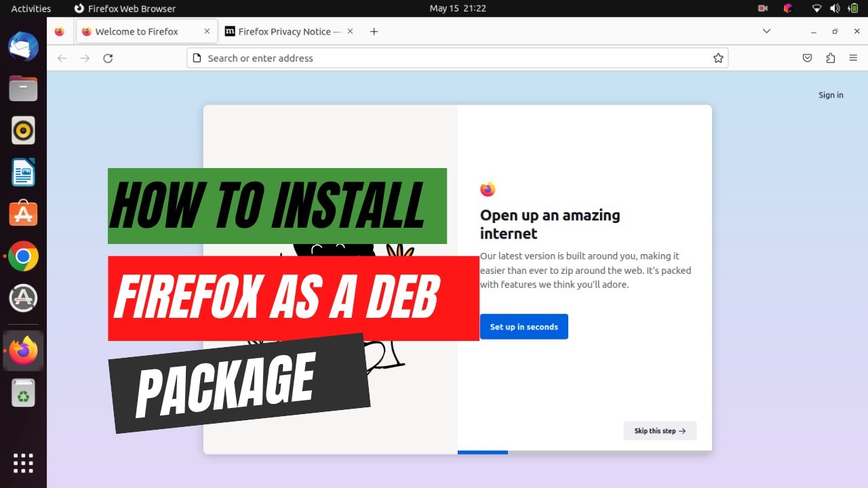
Task: Open the network Wi-Fi status icon
Action: [x=816, y=8]
